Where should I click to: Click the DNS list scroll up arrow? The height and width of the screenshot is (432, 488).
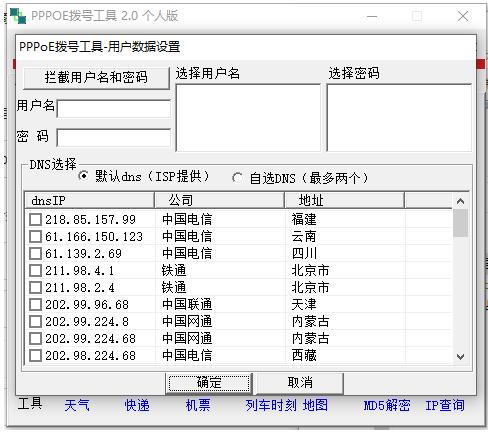[x=461, y=201]
